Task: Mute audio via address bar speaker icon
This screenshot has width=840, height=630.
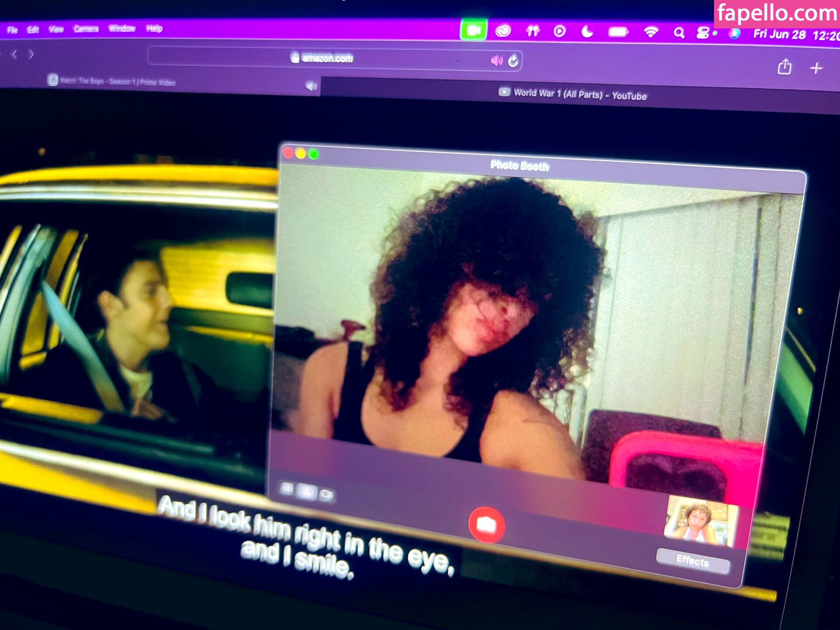Action: tap(496, 60)
